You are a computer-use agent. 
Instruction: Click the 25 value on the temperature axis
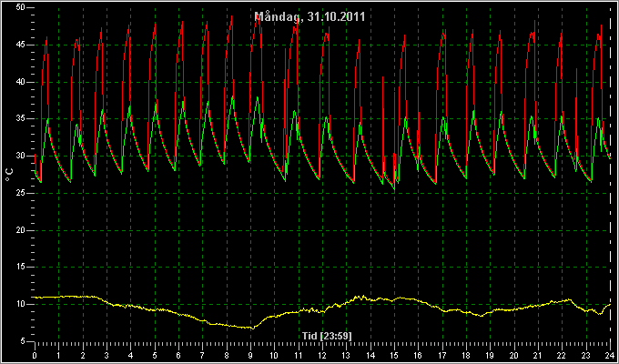21,193
